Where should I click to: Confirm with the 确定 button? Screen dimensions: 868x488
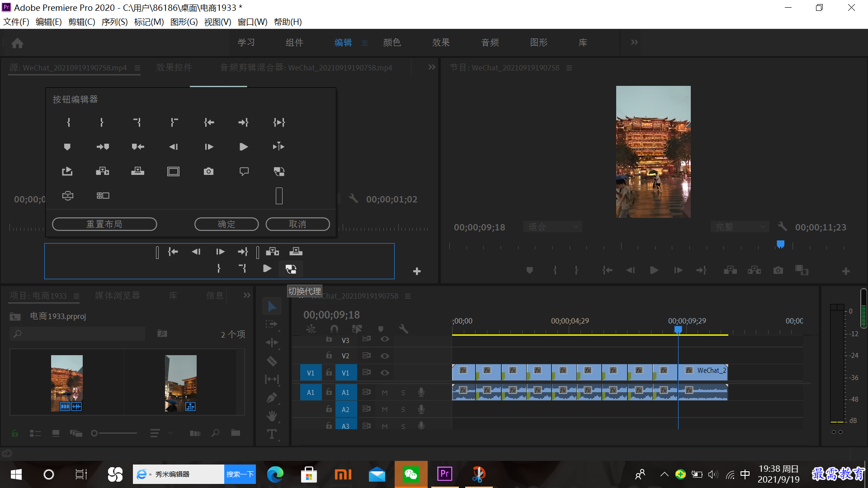pos(226,224)
